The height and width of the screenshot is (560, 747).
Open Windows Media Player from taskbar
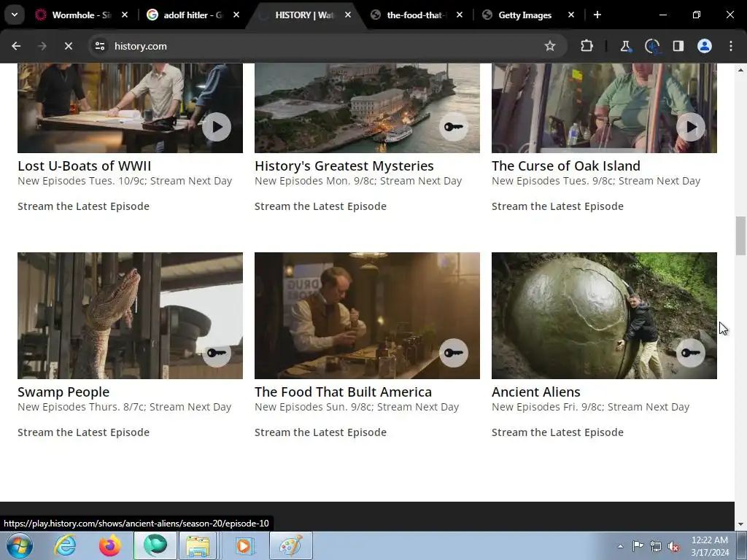[244, 545]
